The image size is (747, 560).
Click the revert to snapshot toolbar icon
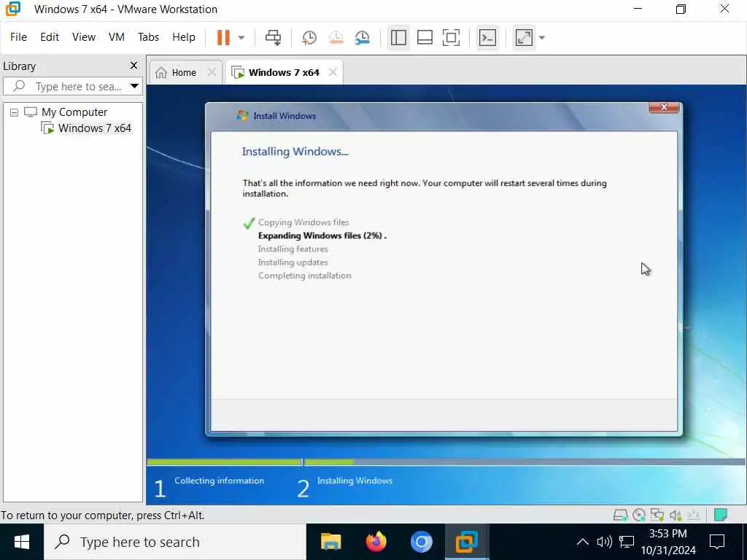click(336, 38)
